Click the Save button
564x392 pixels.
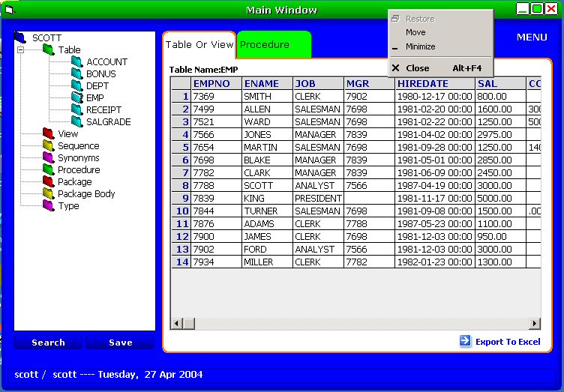pyautogui.click(x=121, y=343)
